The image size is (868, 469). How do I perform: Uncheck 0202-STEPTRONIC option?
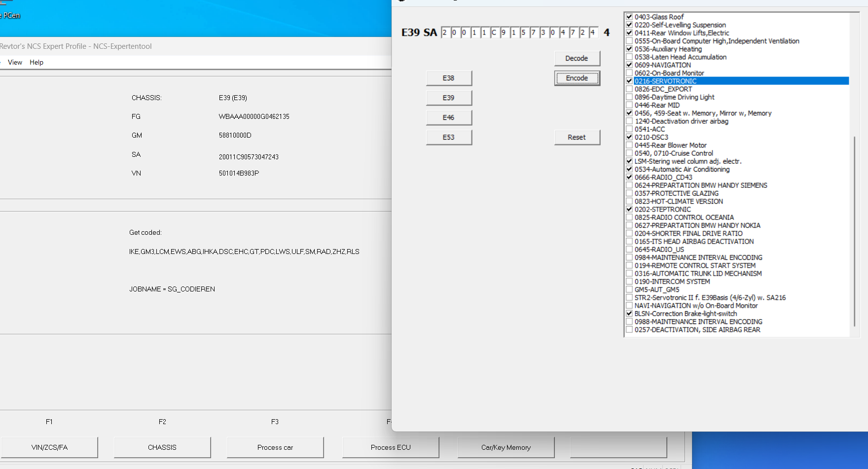click(x=629, y=209)
